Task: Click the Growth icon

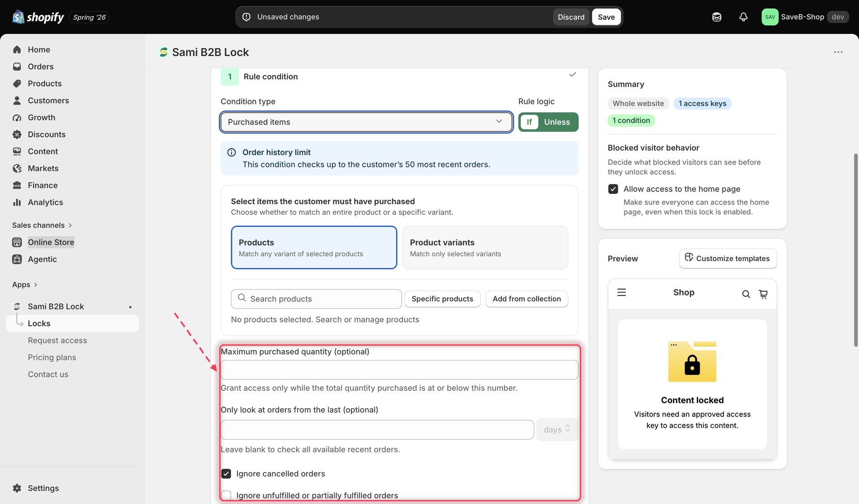Action: click(x=17, y=118)
